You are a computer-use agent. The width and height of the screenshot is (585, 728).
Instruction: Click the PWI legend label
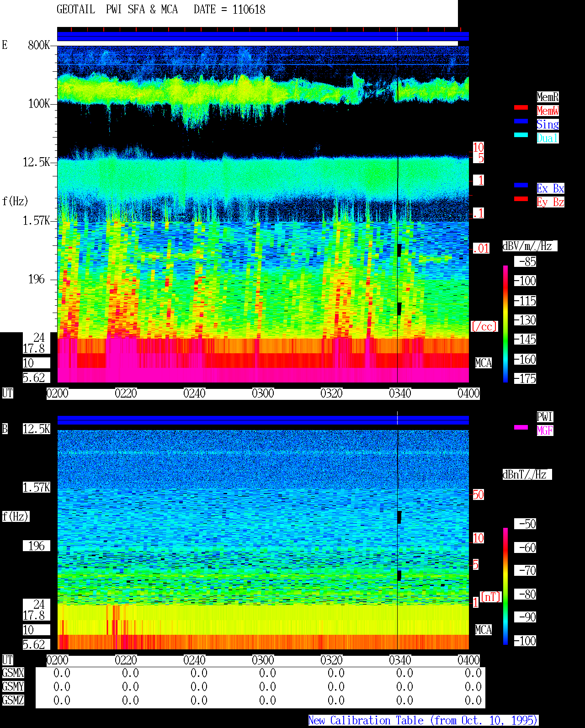pos(545,417)
